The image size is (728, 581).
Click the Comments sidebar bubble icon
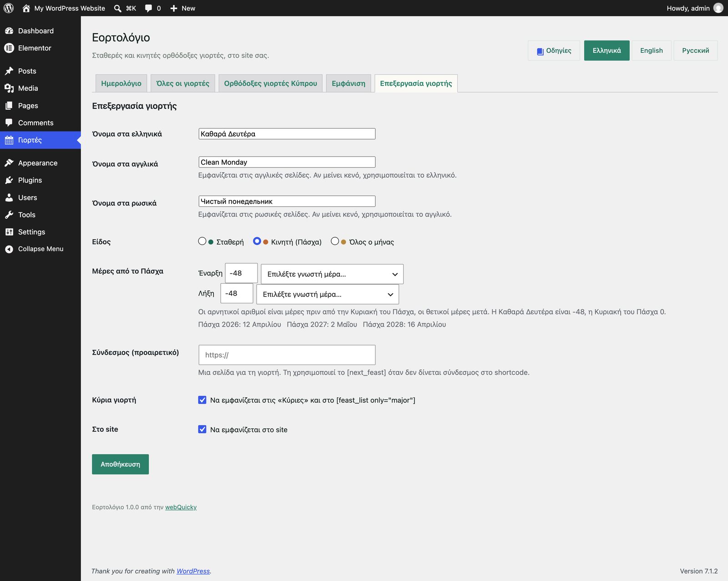click(x=9, y=123)
